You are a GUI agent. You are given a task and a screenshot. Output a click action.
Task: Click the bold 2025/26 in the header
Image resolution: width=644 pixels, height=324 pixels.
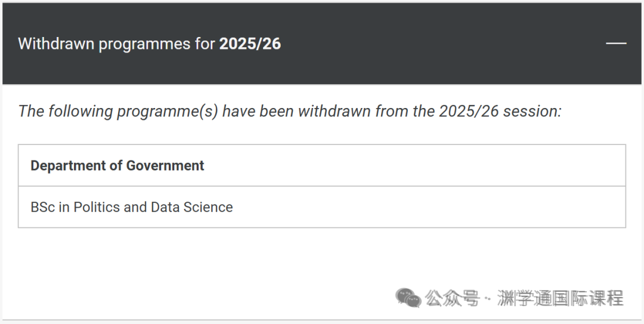click(x=250, y=44)
